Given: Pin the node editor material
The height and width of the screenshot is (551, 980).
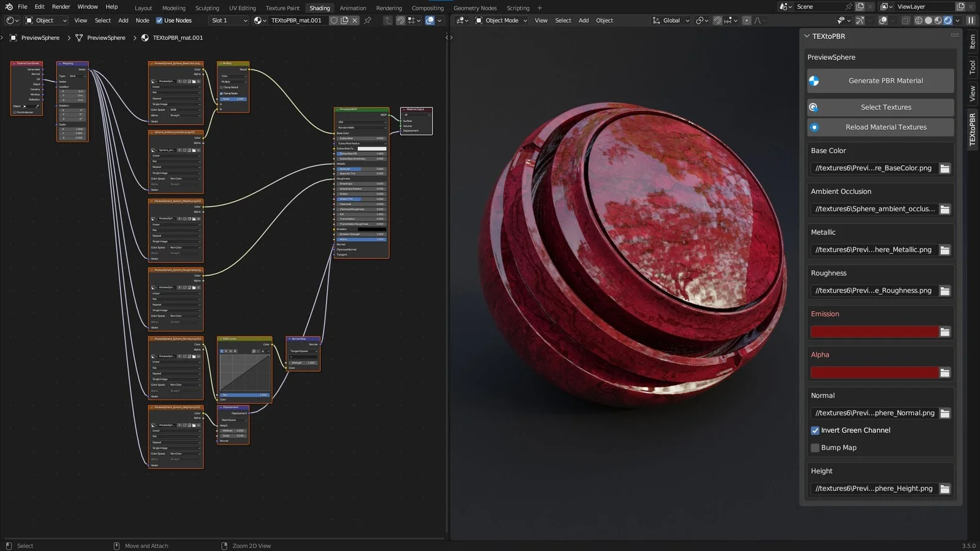Looking at the screenshot, I should point(367,20).
